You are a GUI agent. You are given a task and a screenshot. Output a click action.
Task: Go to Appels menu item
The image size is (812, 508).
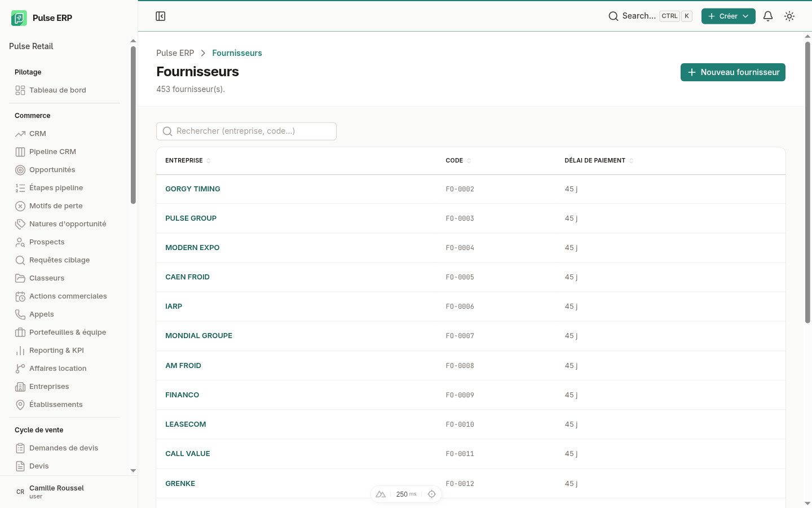coord(42,314)
